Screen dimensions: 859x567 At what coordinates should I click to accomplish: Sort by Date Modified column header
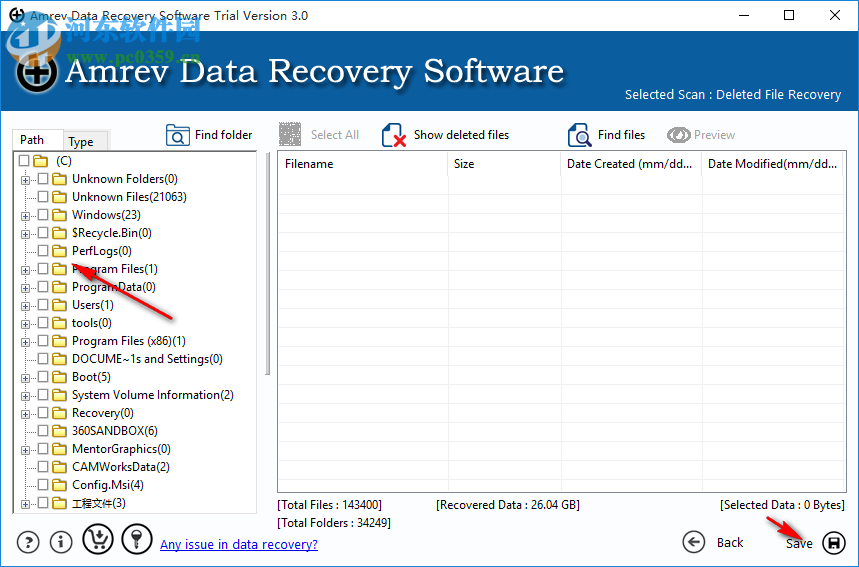pyautogui.click(x=772, y=164)
